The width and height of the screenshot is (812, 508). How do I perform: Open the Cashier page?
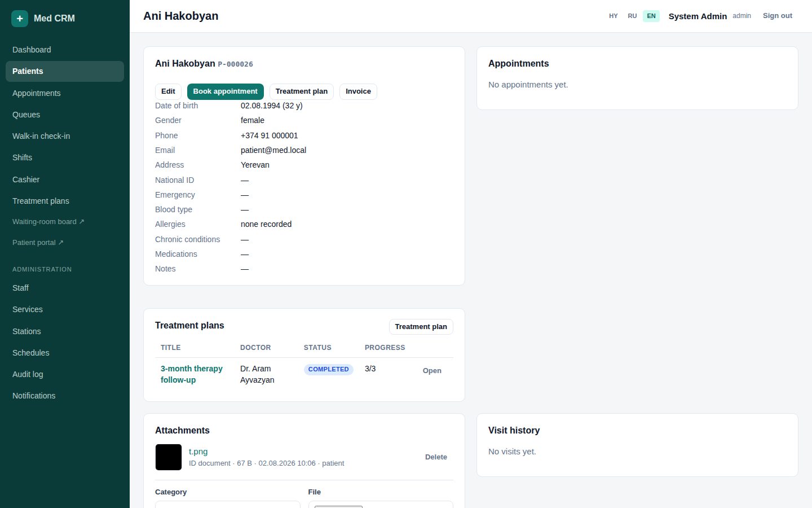pos(65,179)
